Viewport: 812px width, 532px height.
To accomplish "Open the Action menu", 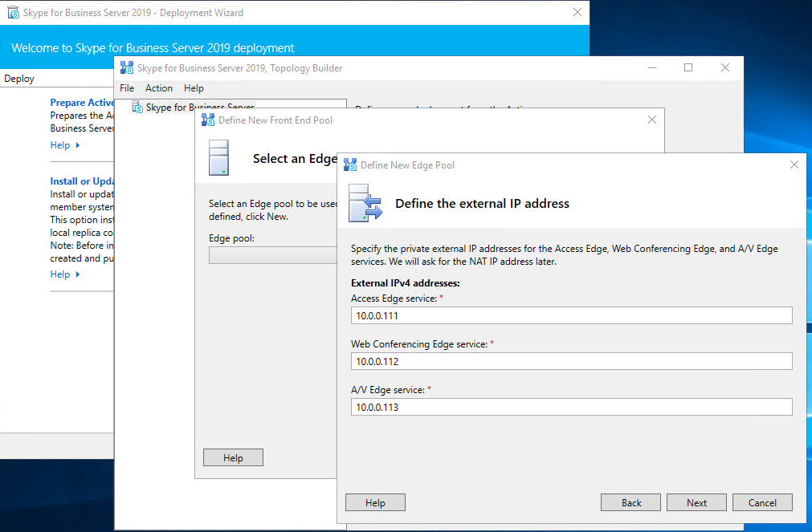I will click(x=159, y=88).
